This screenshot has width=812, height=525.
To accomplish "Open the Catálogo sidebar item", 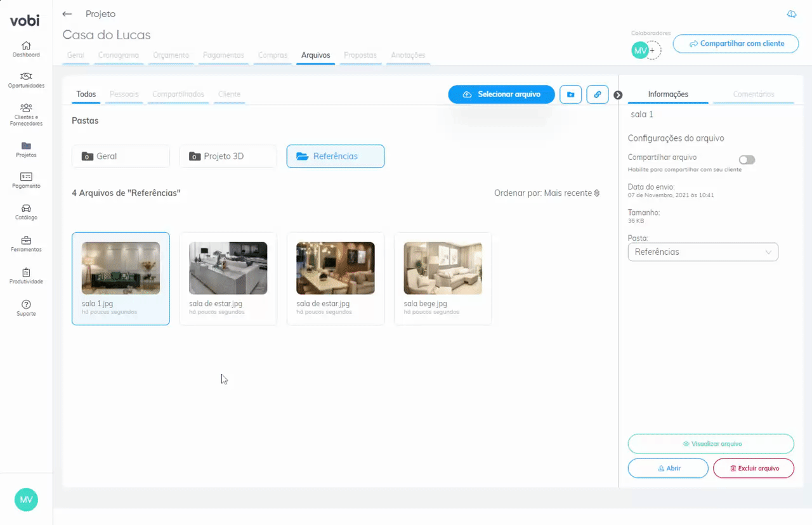I will tap(26, 212).
